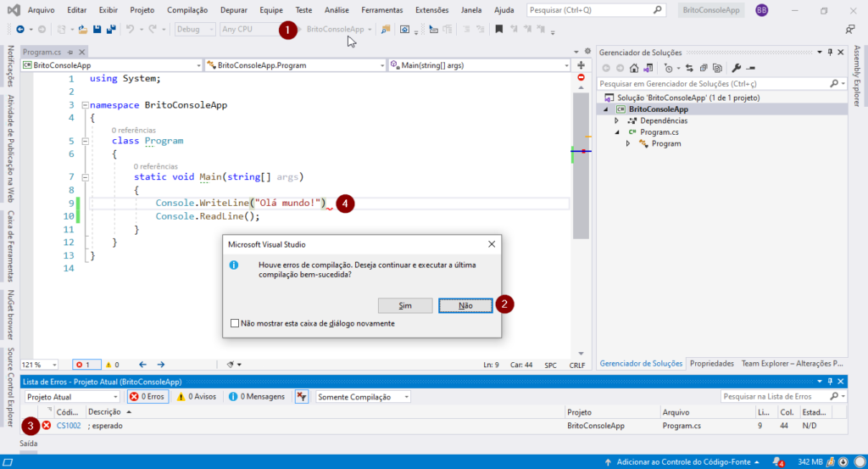
Task: Click the code cleanup broom icon
Action: (231, 365)
